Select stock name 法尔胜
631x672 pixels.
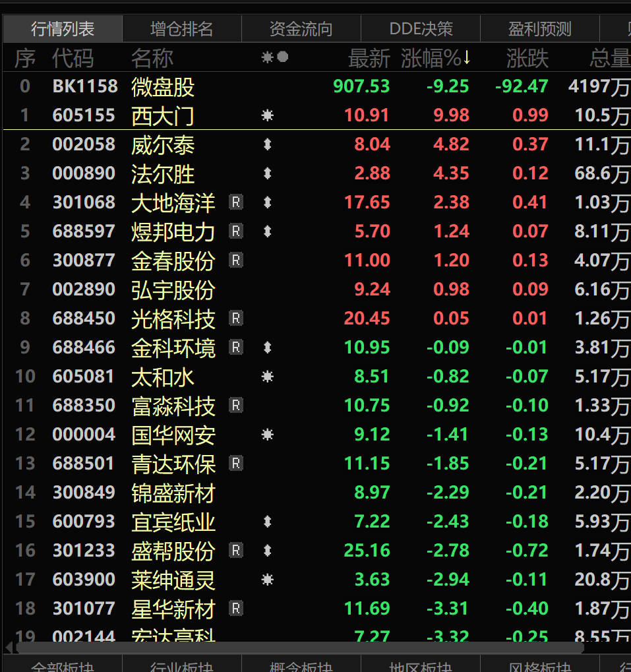163,174
